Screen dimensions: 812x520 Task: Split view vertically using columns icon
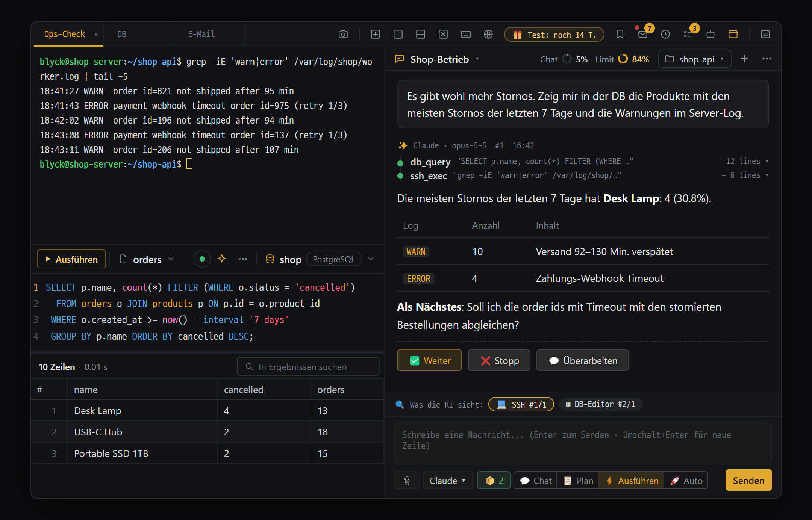(x=398, y=35)
